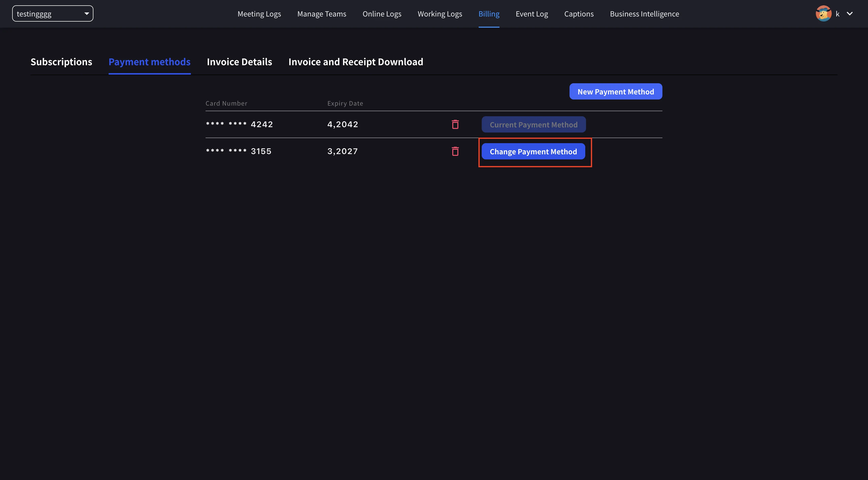868x480 pixels.
Task: Click the Expiry Date column header
Action: tap(345, 103)
